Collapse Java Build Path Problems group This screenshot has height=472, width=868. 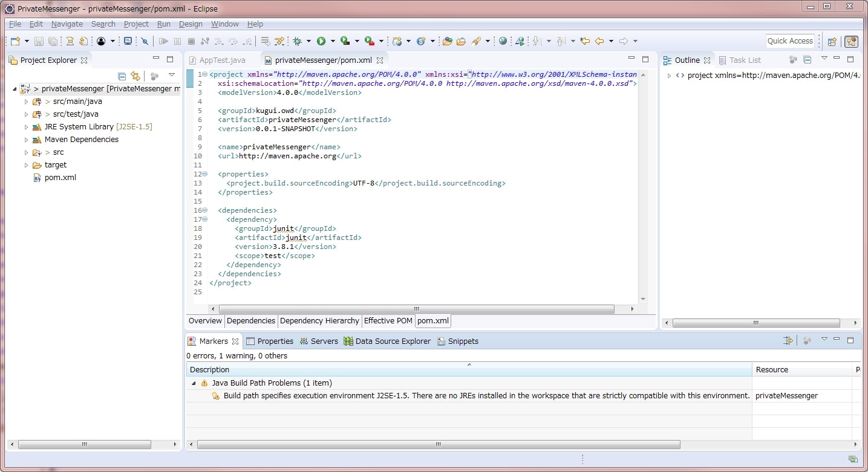(194, 383)
